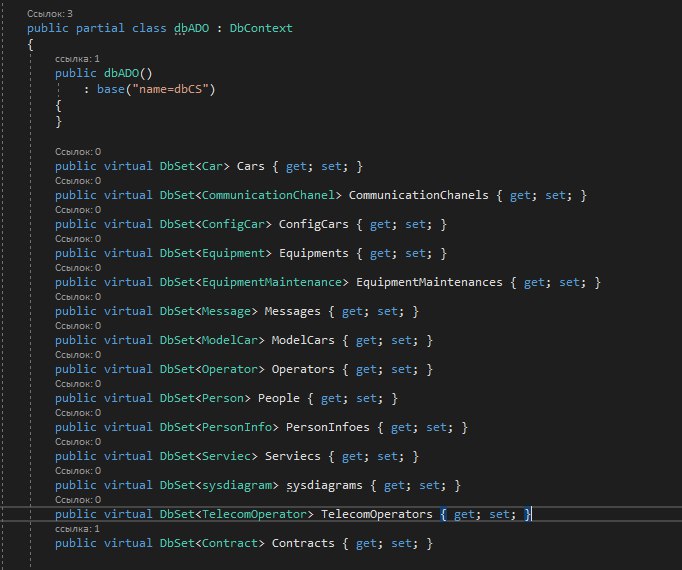
Task: Click the Equipment type argument
Action: pyautogui.click(x=233, y=253)
